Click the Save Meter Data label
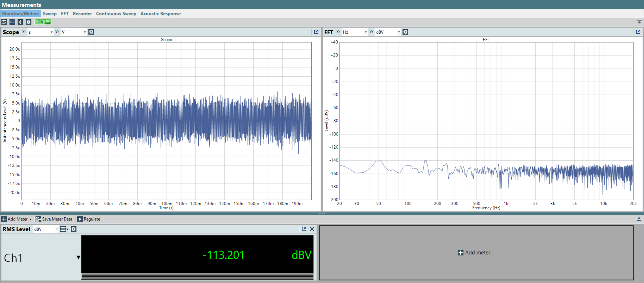 pyautogui.click(x=57, y=219)
